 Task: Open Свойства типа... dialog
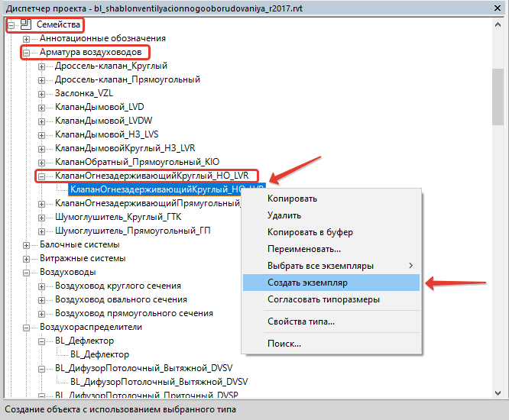(x=300, y=321)
